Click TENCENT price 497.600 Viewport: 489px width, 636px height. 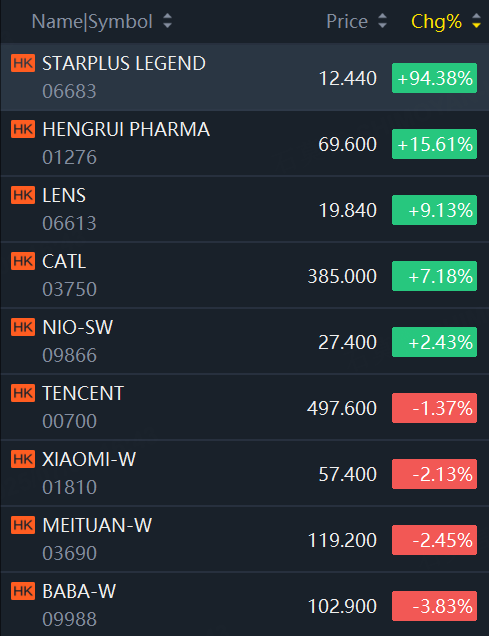[x=342, y=408]
